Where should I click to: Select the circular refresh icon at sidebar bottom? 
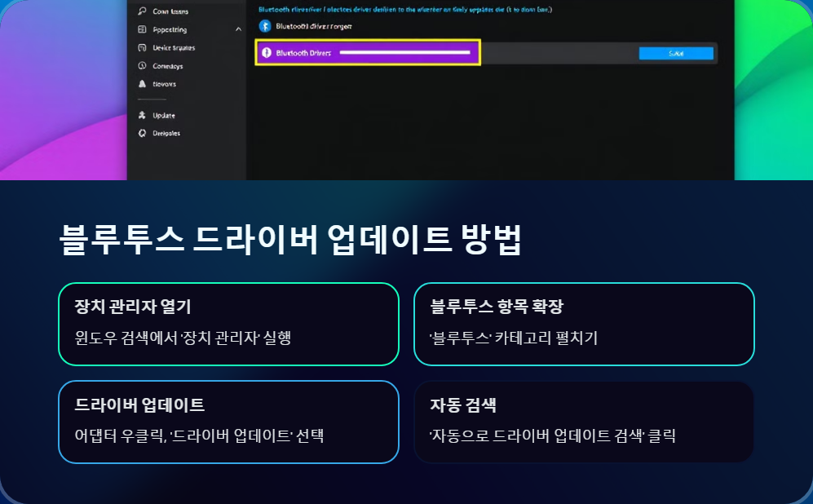coord(143,133)
